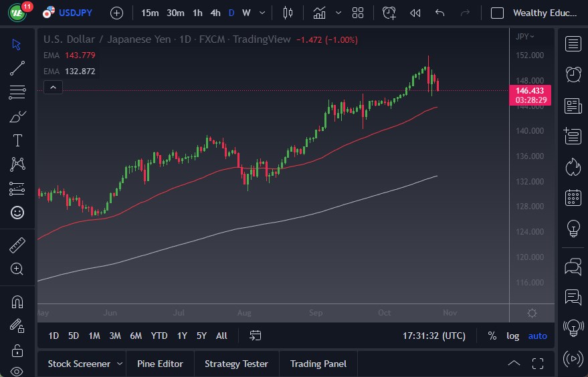
Task: Open the Fibonacci retracement tool
Action: pos(17,92)
